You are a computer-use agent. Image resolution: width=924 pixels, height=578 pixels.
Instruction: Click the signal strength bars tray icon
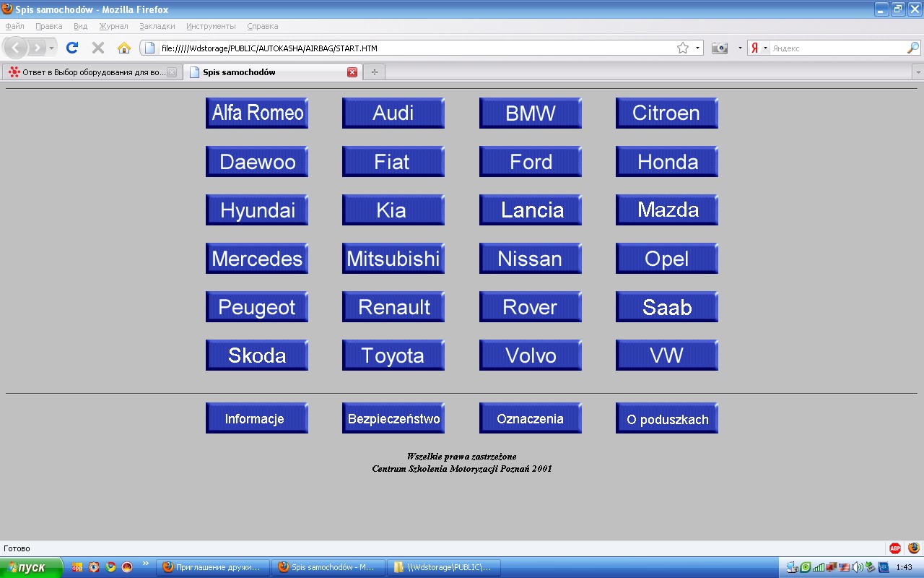coord(819,567)
